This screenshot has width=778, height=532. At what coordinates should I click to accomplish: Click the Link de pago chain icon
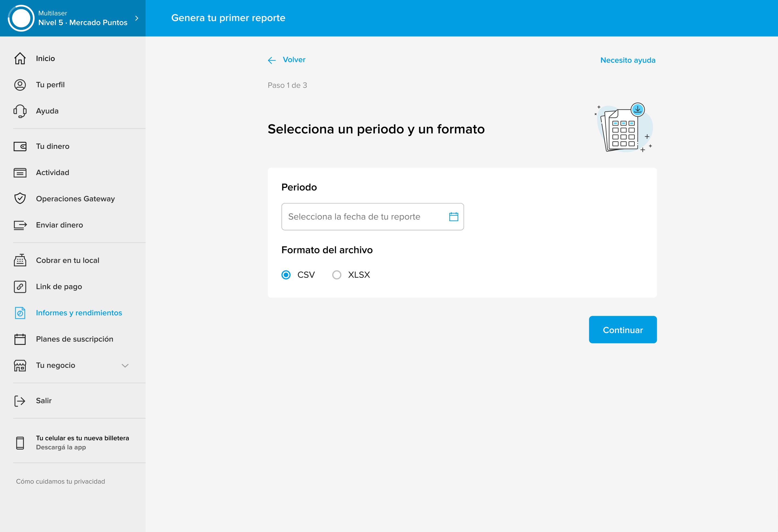click(20, 287)
